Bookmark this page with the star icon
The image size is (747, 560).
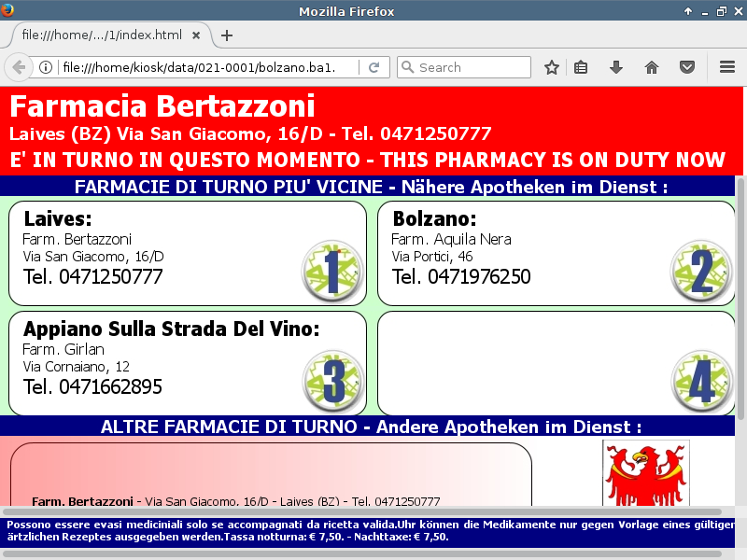click(552, 67)
